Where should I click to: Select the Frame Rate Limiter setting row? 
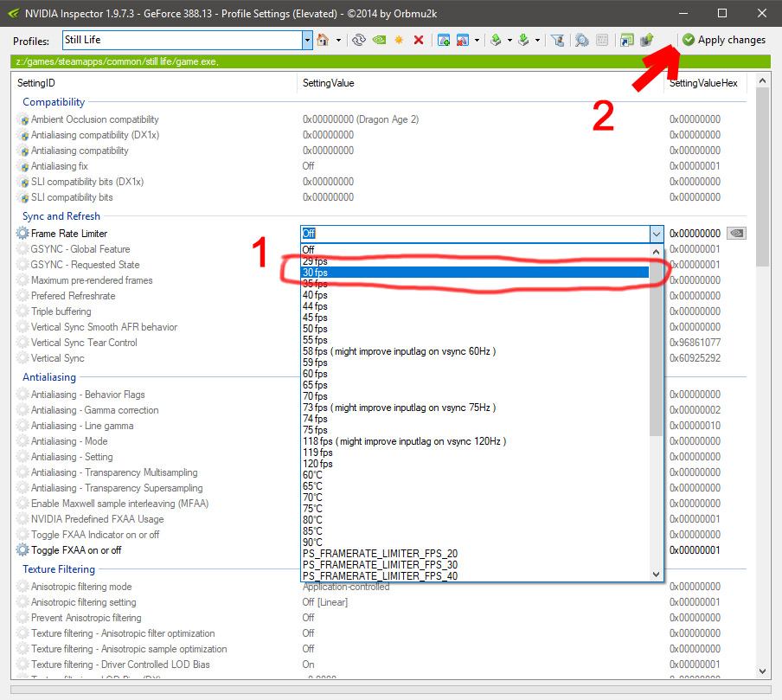pos(69,234)
